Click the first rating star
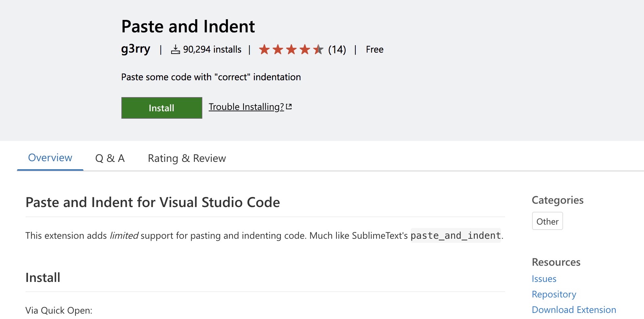Image resolution: width=644 pixels, height=319 pixels. pyautogui.click(x=264, y=50)
